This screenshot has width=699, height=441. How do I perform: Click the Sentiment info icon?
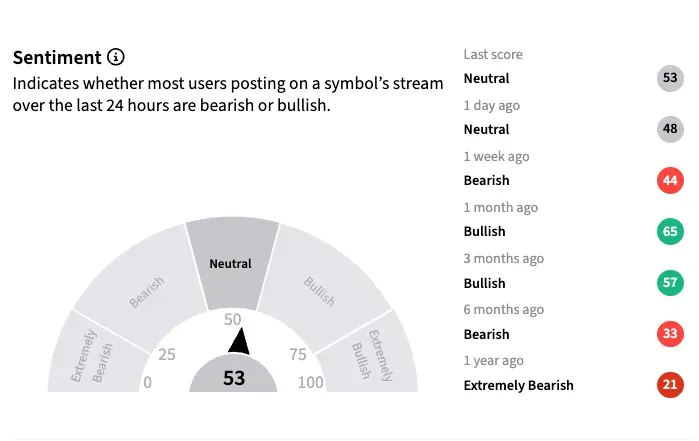point(116,57)
